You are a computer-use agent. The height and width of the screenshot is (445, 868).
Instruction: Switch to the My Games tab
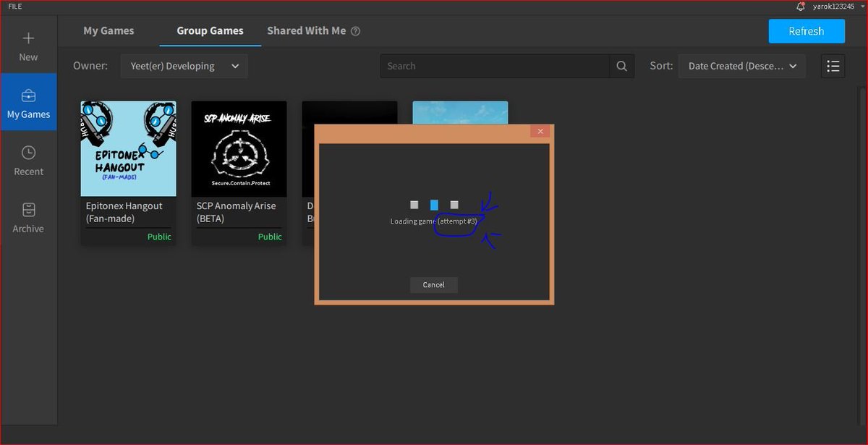[x=109, y=31]
